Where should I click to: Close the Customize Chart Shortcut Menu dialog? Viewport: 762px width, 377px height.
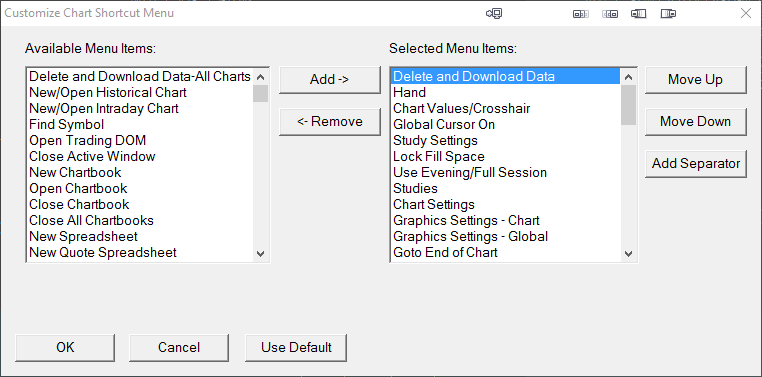click(745, 13)
